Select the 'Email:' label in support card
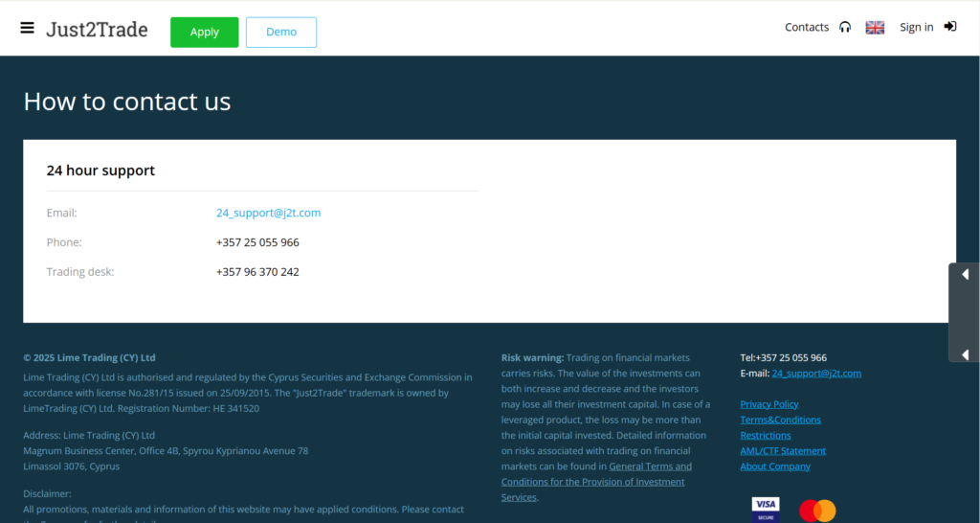This screenshot has height=523, width=980. click(62, 213)
